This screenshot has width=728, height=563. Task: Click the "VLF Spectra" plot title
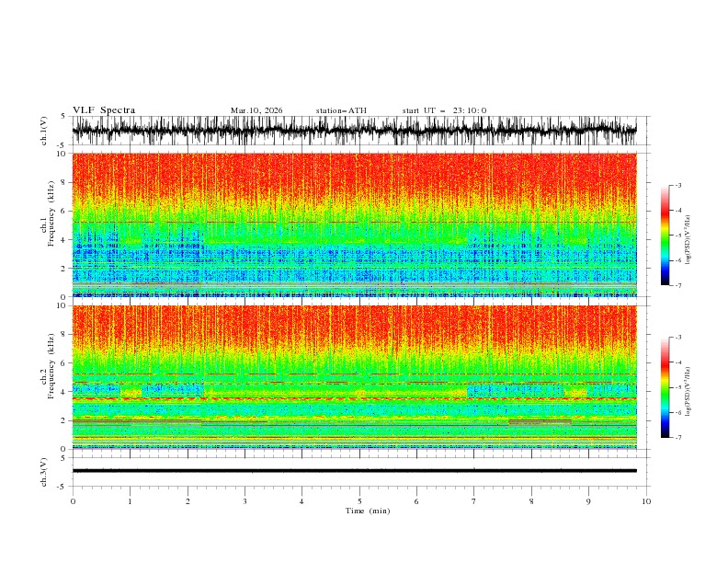(104, 110)
